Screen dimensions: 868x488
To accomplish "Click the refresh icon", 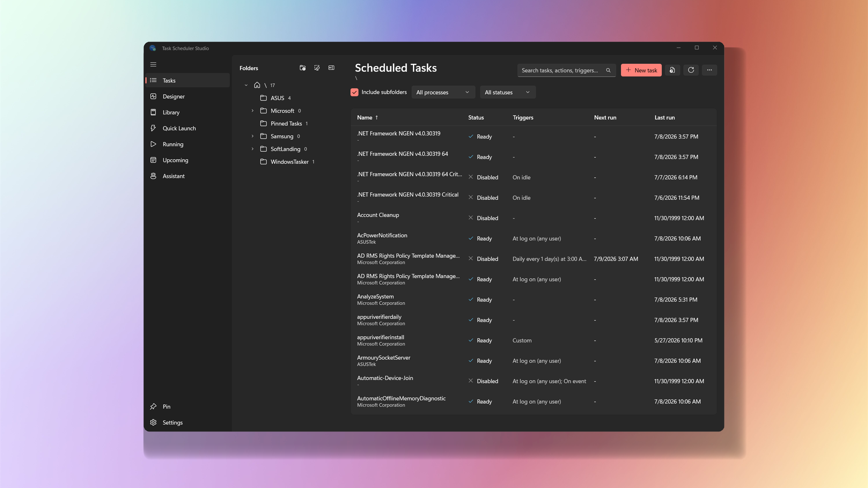I will click(x=691, y=70).
